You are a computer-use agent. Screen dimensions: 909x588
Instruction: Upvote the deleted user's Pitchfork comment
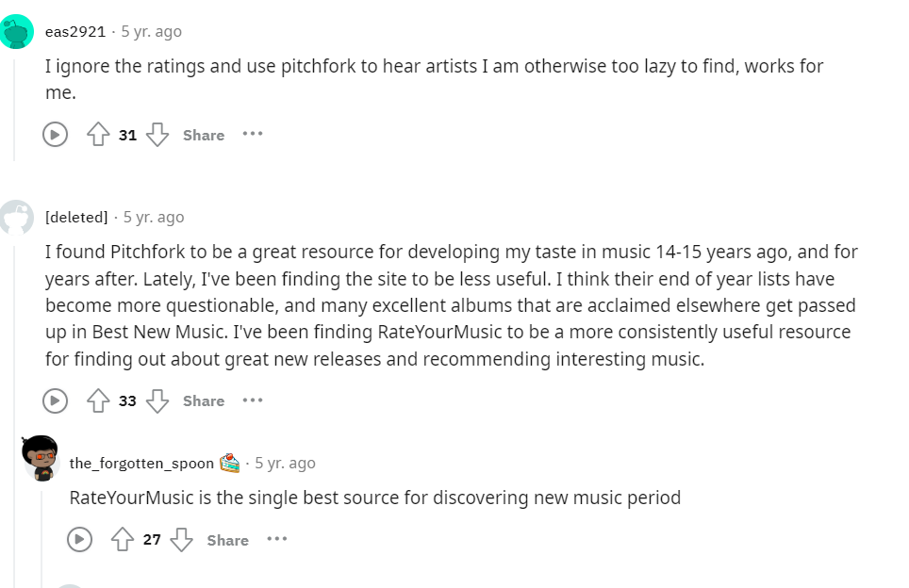pyautogui.click(x=98, y=400)
